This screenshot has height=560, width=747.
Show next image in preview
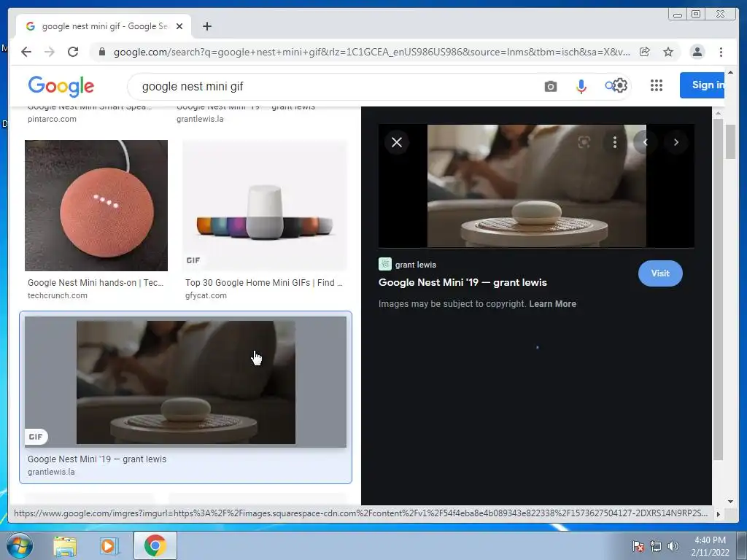tap(676, 142)
